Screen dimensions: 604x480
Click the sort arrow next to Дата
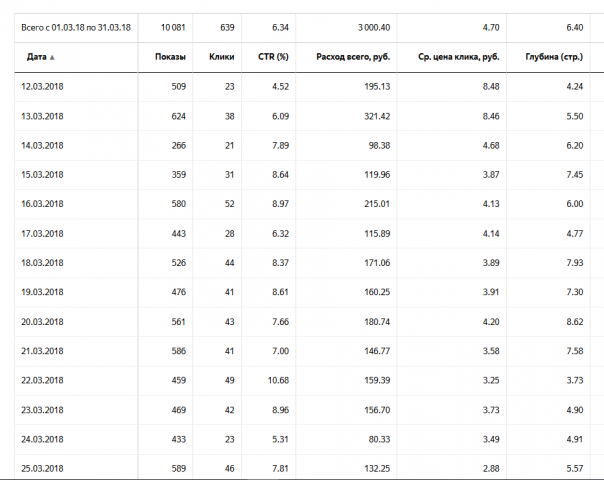(52, 57)
